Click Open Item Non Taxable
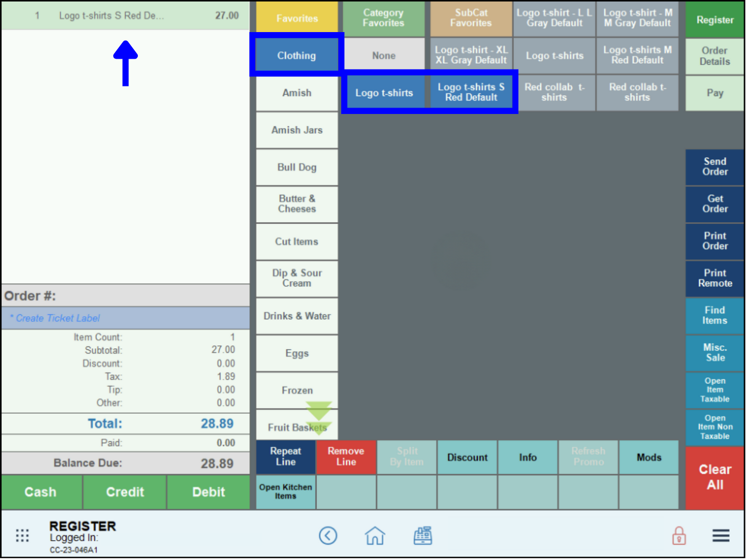Screen dimensions: 747x560 point(715,427)
